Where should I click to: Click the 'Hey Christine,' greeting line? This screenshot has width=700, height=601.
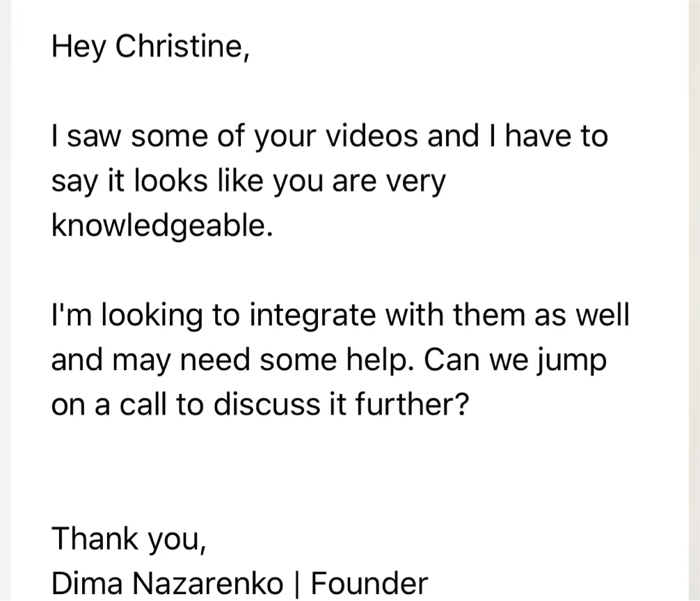coord(151,46)
